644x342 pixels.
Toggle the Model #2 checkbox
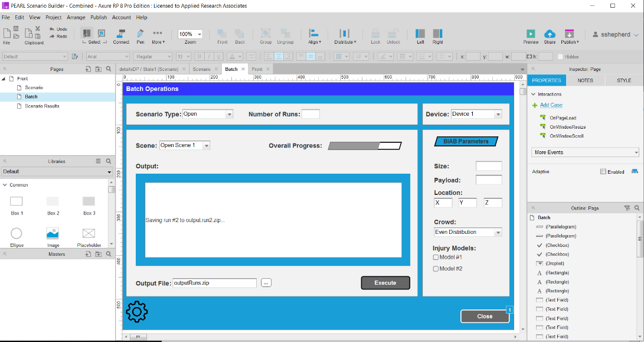(x=436, y=269)
